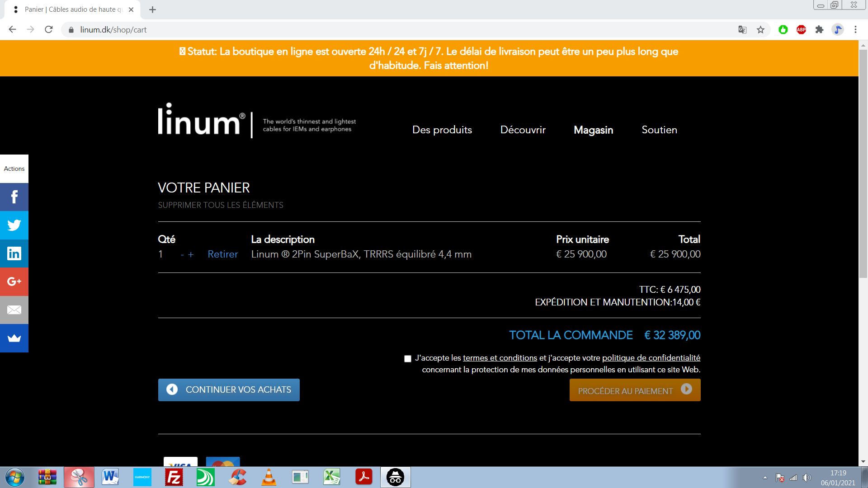Click the Twitter share icon
Viewport: 868px width, 488px height.
tap(14, 225)
